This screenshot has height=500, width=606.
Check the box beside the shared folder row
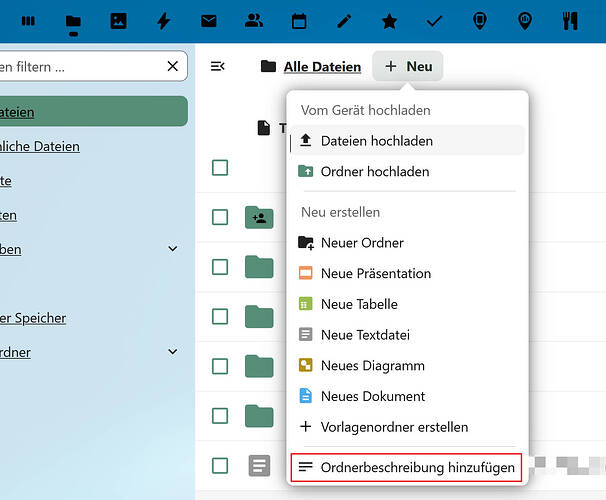220,217
